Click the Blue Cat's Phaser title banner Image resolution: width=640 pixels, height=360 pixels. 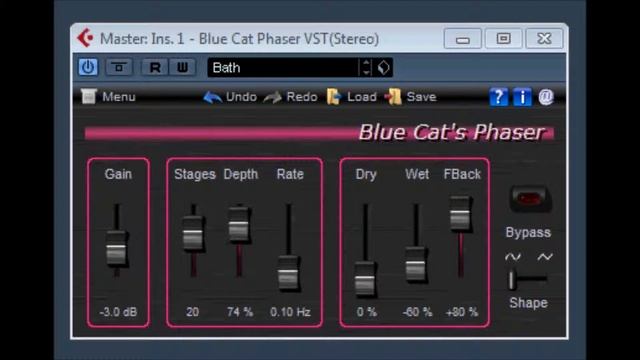pyautogui.click(x=451, y=132)
